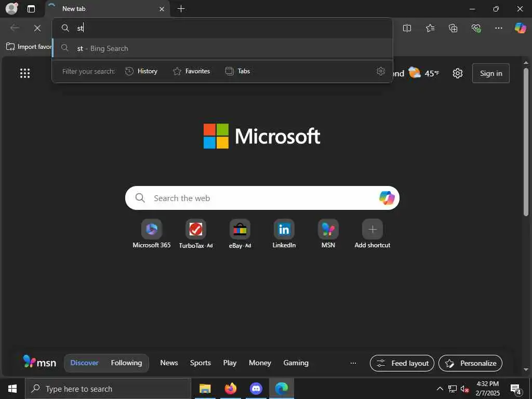Open the Microsoft 365 shortcut

[152, 234]
